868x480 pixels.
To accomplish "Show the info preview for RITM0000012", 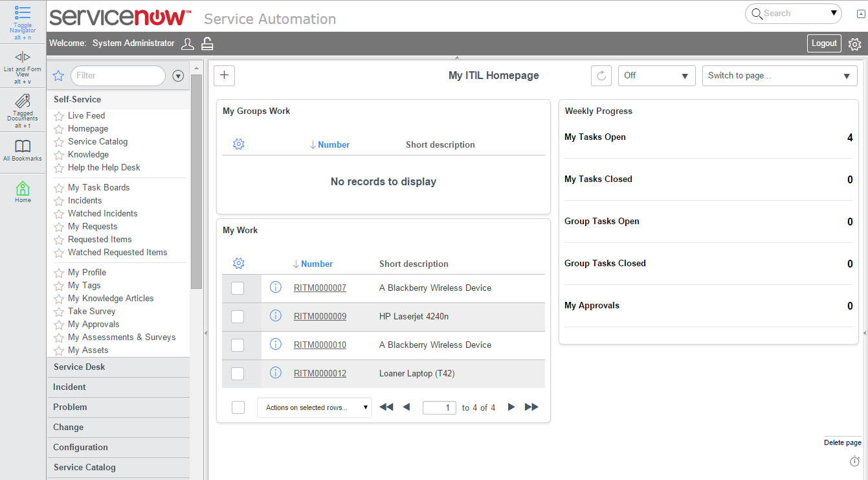I will [275, 372].
